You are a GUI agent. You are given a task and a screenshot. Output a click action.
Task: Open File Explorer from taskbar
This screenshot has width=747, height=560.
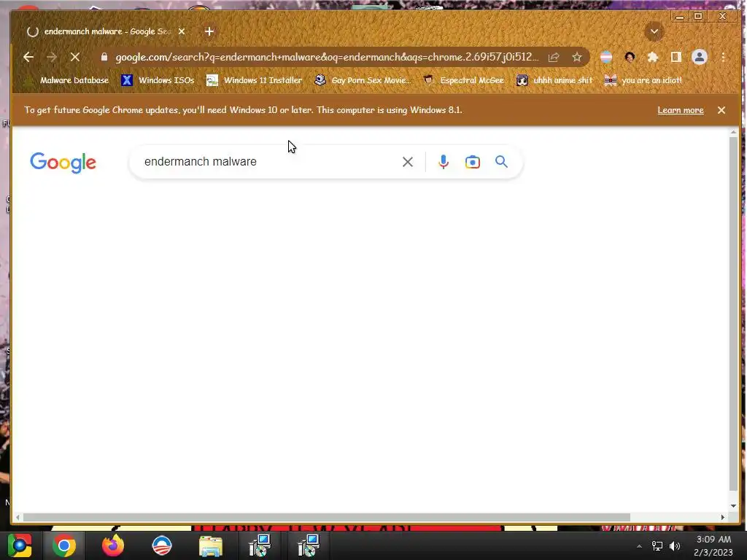[x=211, y=545]
